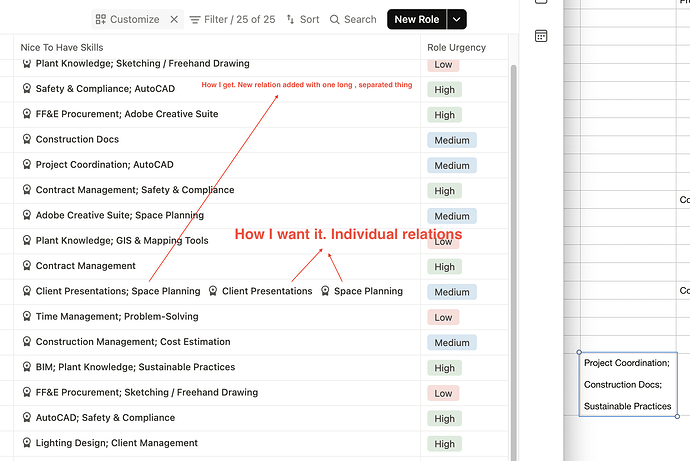Click skill icon for Safety & Compliance; AutoCAD

point(27,88)
